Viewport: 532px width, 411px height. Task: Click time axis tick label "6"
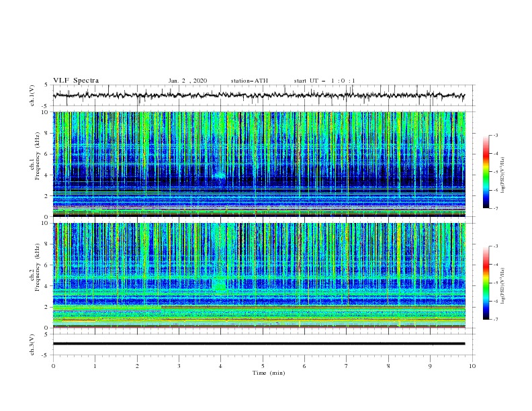click(x=304, y=366)
